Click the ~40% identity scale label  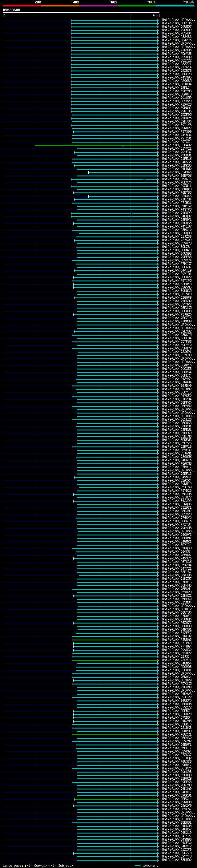pos(75,2)
